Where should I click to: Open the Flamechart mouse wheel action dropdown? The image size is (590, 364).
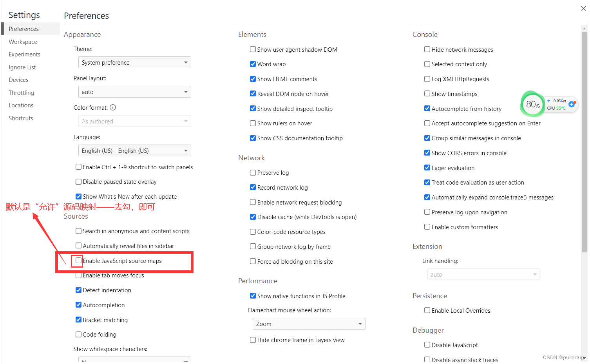click(x=309, y=324)
